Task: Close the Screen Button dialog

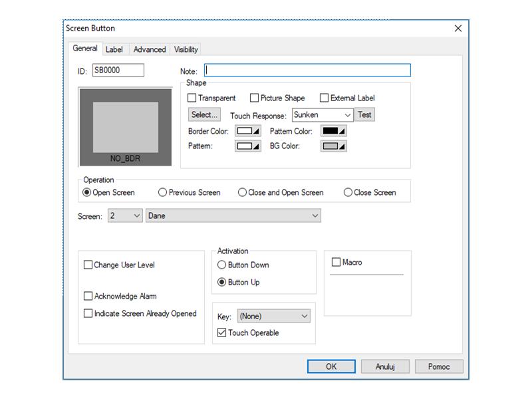Action: [458, 28]
